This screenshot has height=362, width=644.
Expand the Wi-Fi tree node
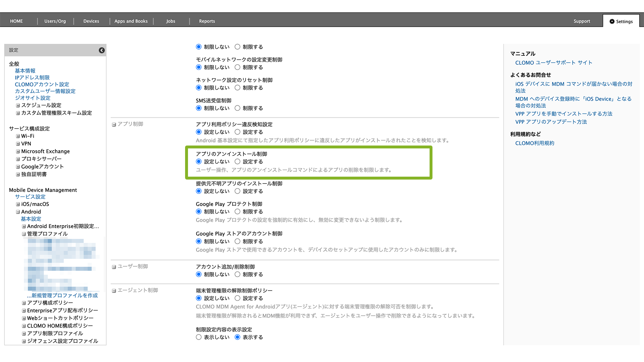[18, 136]
